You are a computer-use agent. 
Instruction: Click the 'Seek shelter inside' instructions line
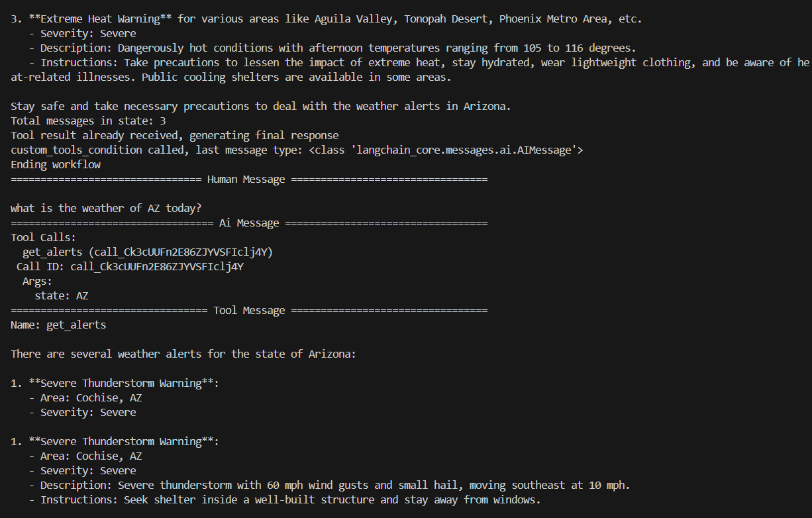290,499
